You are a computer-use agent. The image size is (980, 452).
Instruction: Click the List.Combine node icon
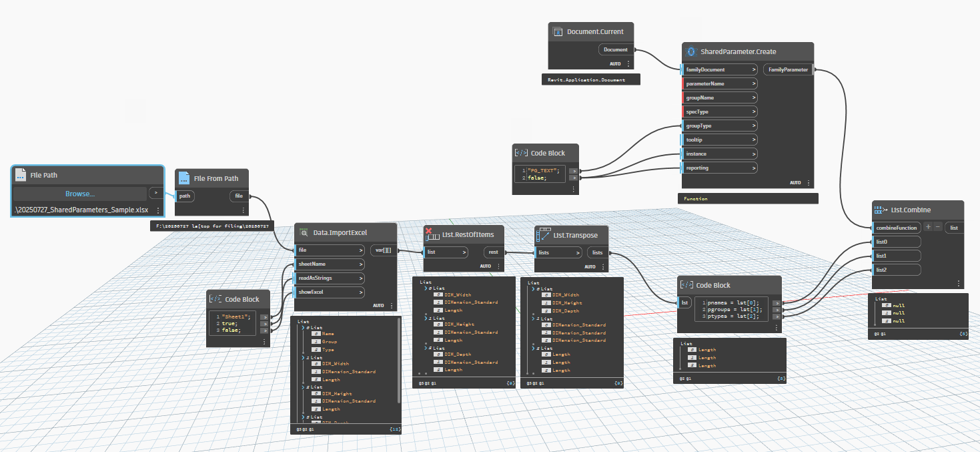tap(881, 210)
